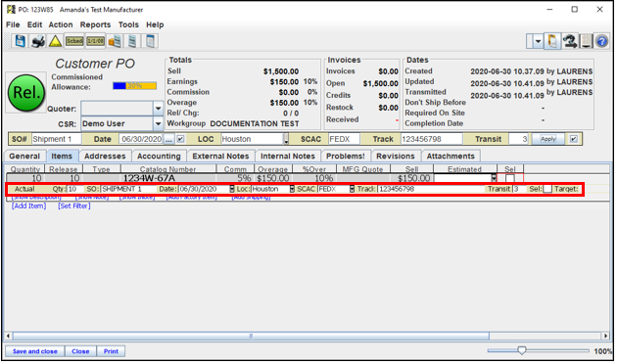Click the orange box with document icon

coord(115,41)
